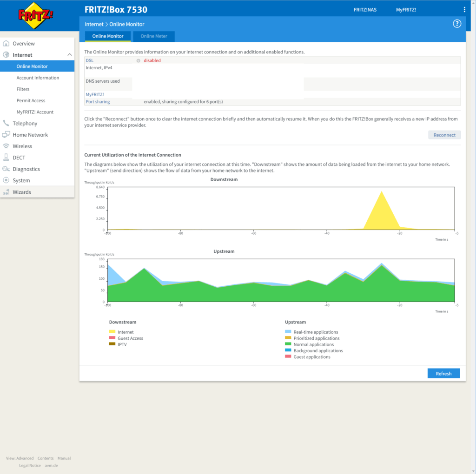Open help via question mark icon

click(x=456, y=24)
